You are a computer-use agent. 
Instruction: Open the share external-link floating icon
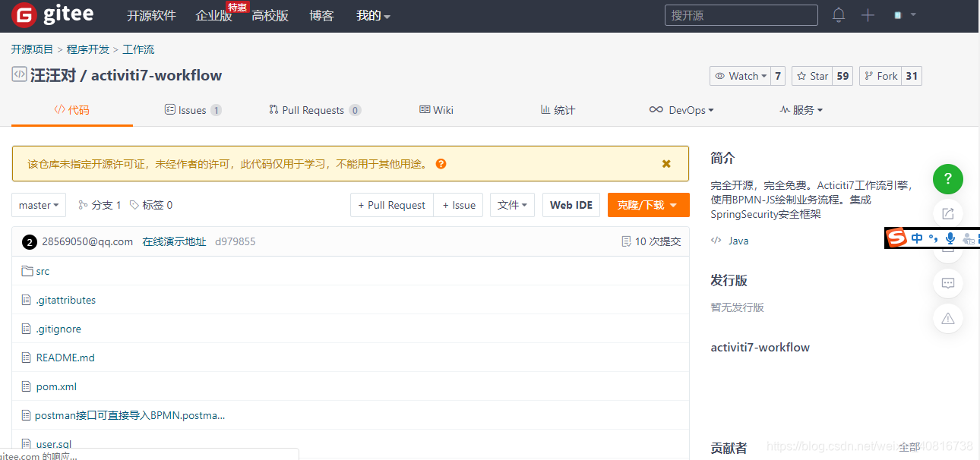click(x=947, y=213)
